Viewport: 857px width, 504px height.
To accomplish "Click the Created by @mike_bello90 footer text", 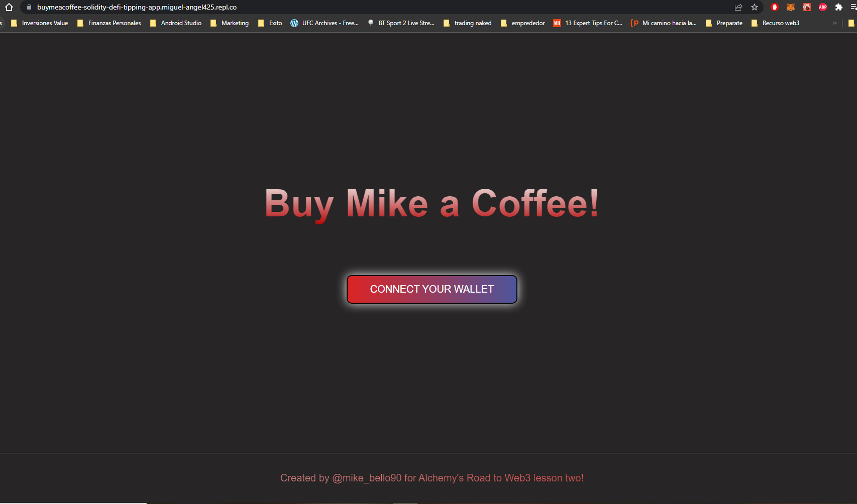I will click(x=432, y=478).
